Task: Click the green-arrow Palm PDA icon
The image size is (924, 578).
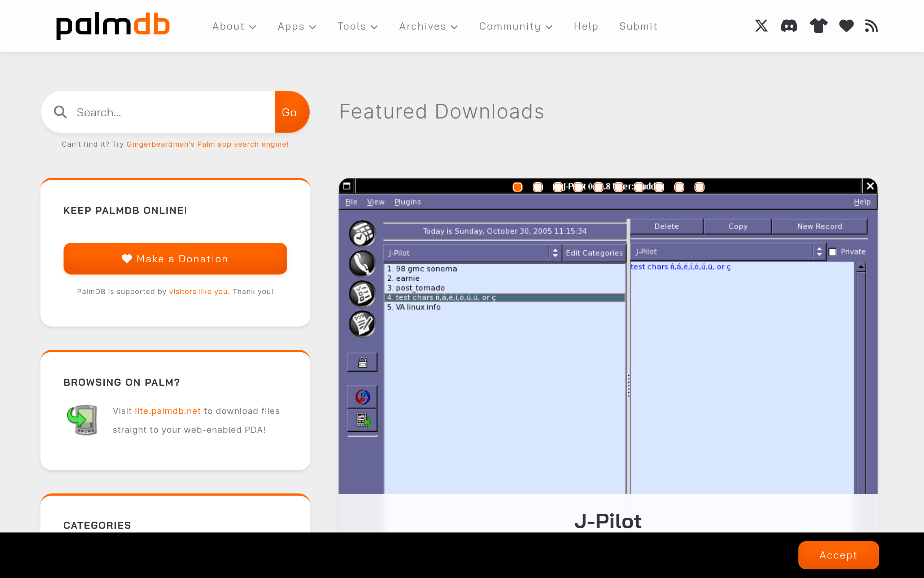Action: pyautogui.click(x=82, y=420)
